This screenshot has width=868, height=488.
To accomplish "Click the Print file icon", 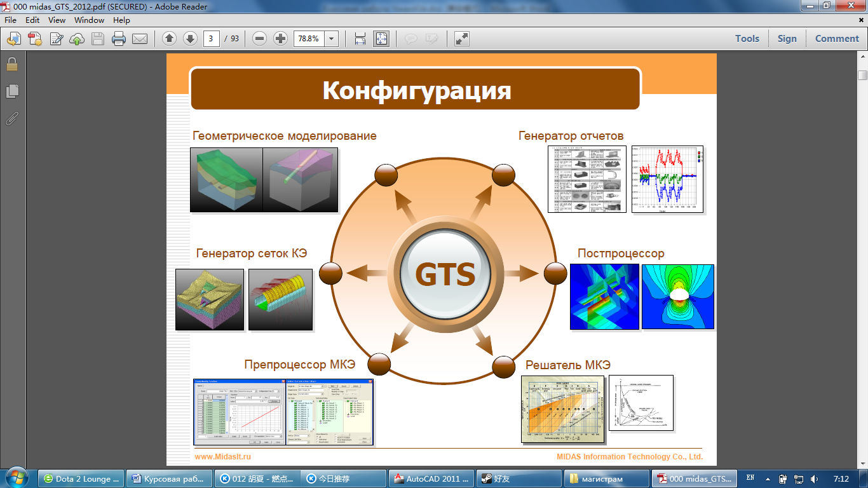I will click(119, 39).
